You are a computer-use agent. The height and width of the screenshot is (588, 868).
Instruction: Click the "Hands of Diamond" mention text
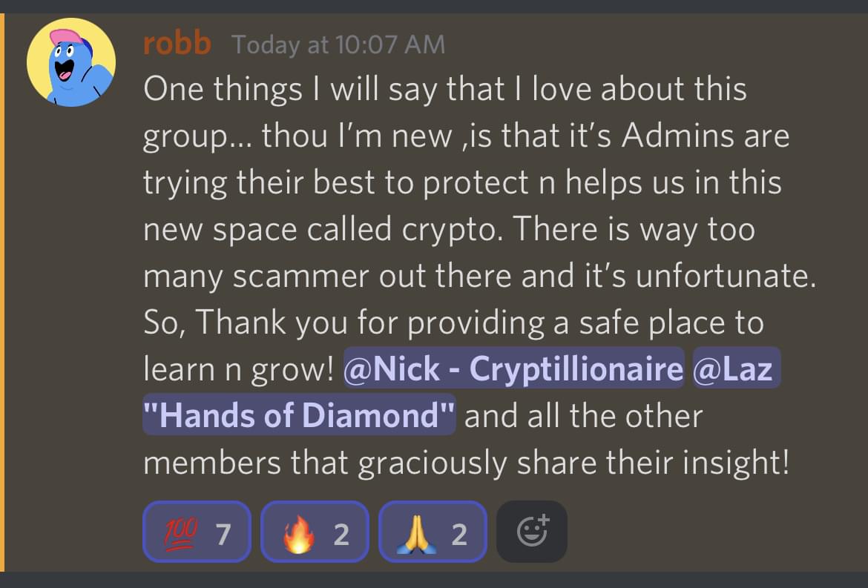tap(299, 414)
